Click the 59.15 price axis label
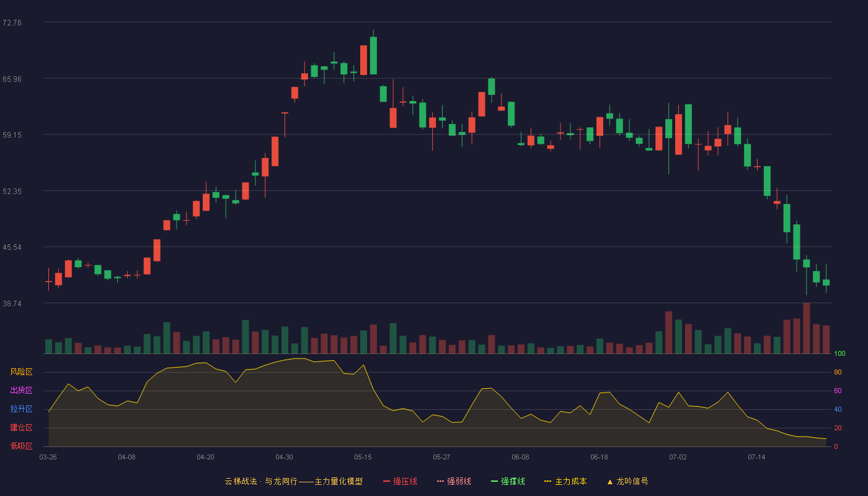Screen dimensions: 868x496 click(x=12, y=135)
